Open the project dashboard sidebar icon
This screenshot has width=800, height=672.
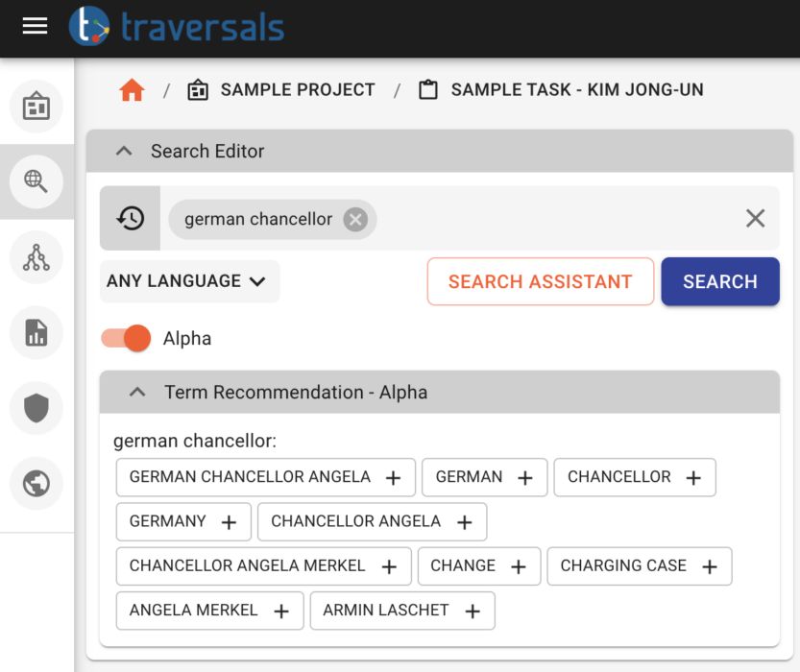click(x=36, y=107)
